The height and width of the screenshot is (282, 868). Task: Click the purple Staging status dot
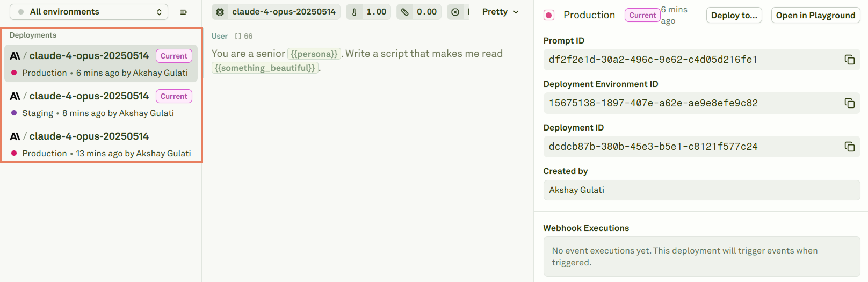click(14, 113)
